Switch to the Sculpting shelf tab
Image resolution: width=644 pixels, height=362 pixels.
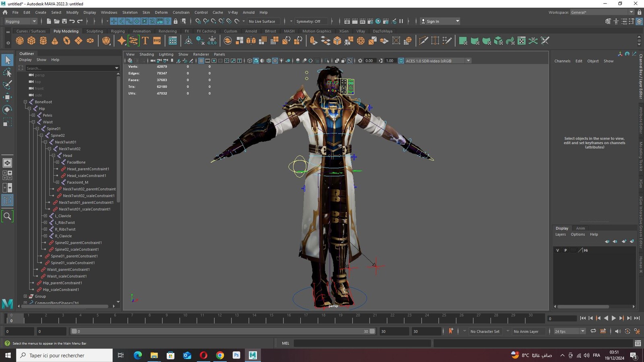[95, 31]
